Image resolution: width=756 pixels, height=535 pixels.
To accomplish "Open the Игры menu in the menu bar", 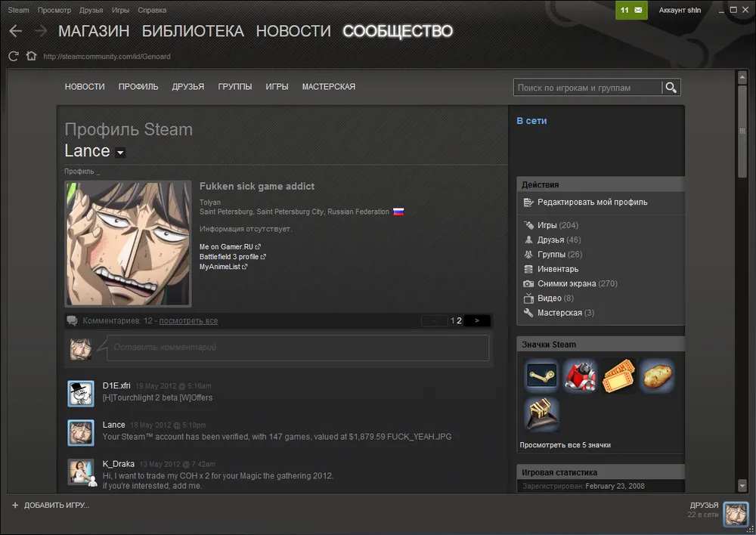I will tap(120, 10).
